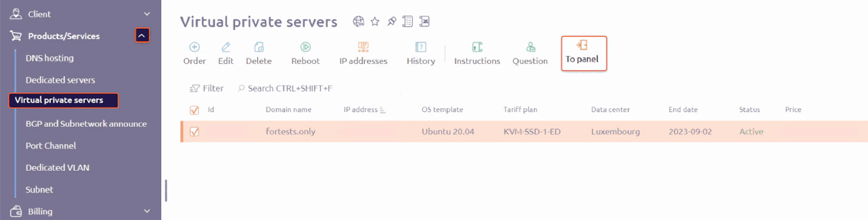View History for the server
The height and width of the screenshot is (220, 868).
coord(421,53)
